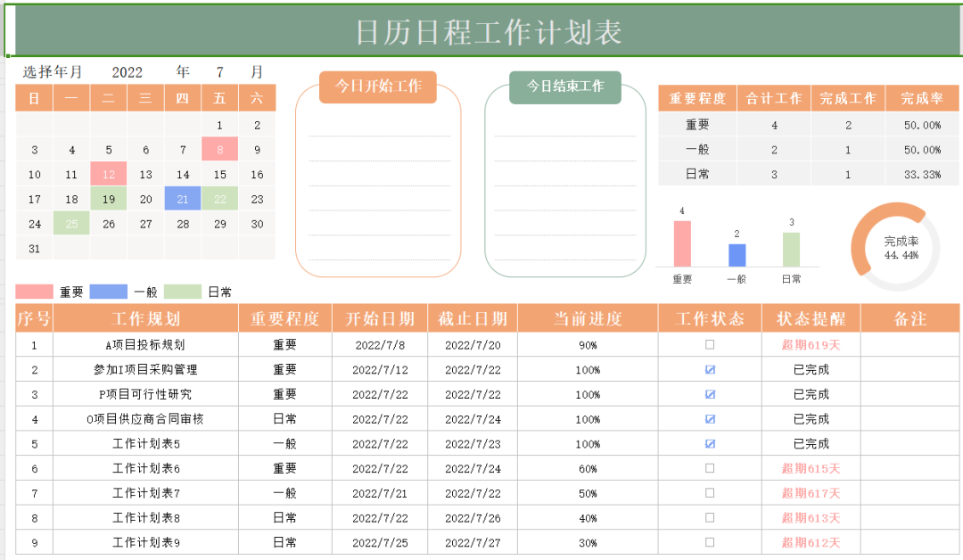Click the 90% progress cell
The image size is (963, 560).
pyautogui.click(x=588, y=345)
